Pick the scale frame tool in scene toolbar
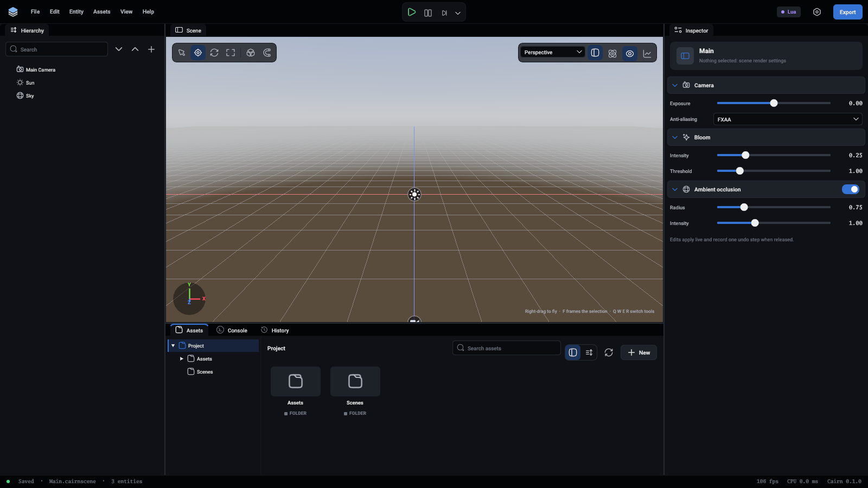Image resolution: width=868 pixels, height=488 pixels. click(231, 53)
